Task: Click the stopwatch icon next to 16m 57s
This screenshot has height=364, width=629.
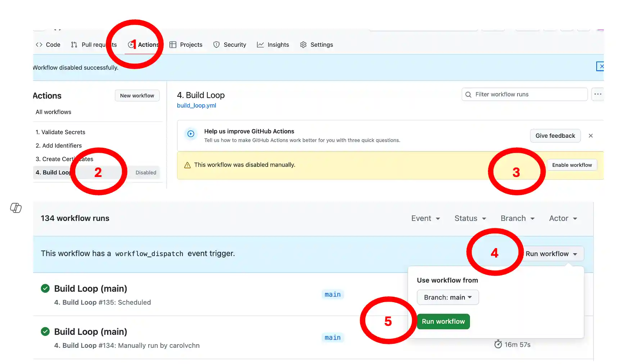Action: [x=498, y=344]
